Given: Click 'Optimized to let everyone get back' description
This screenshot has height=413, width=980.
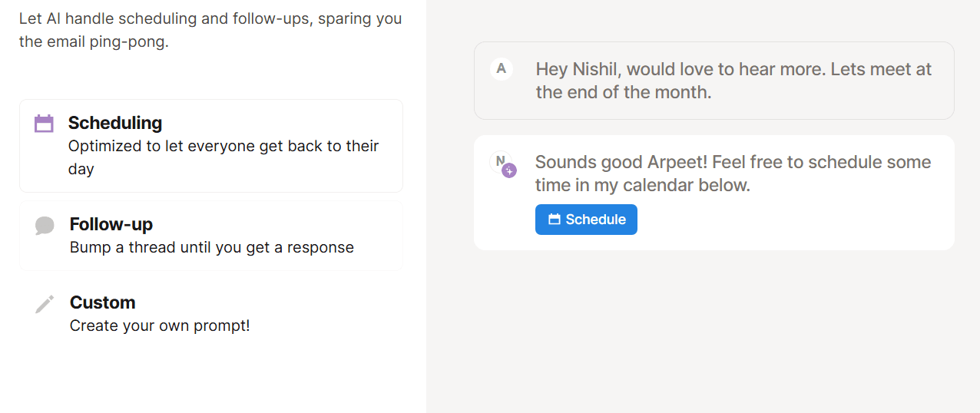Looking at the screenshot, I should click(x=223, y=146).
